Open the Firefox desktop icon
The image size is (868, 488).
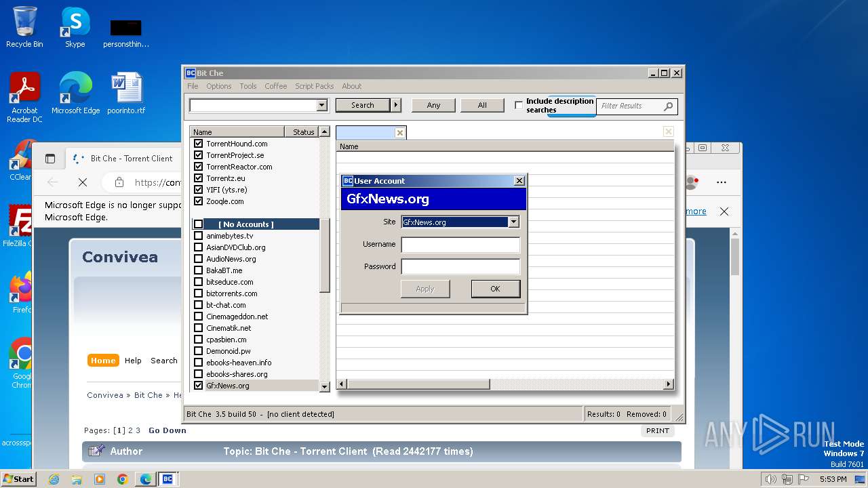coord(22,293)
